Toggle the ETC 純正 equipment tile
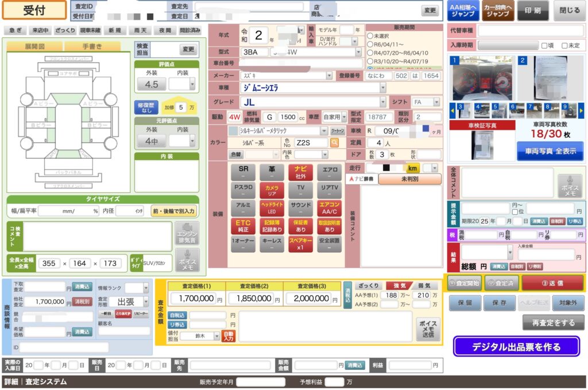The image size is (588, 390). (243, 225)
